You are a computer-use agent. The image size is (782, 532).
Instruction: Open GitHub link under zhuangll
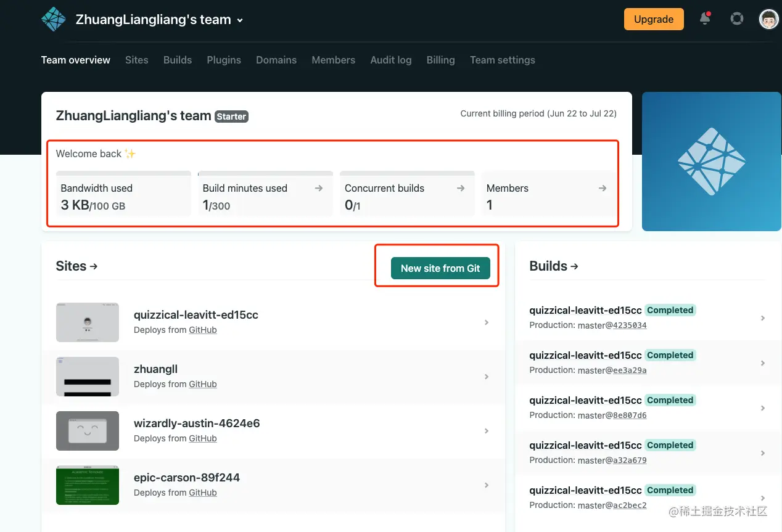click(x=203, y=384)
